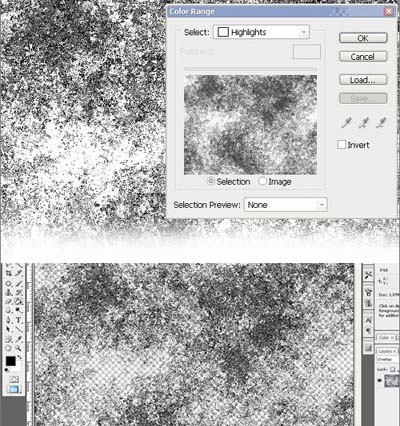Open the Character panel icon in dock
Screen dimensions: 400x426
click(x=368, y=320)
